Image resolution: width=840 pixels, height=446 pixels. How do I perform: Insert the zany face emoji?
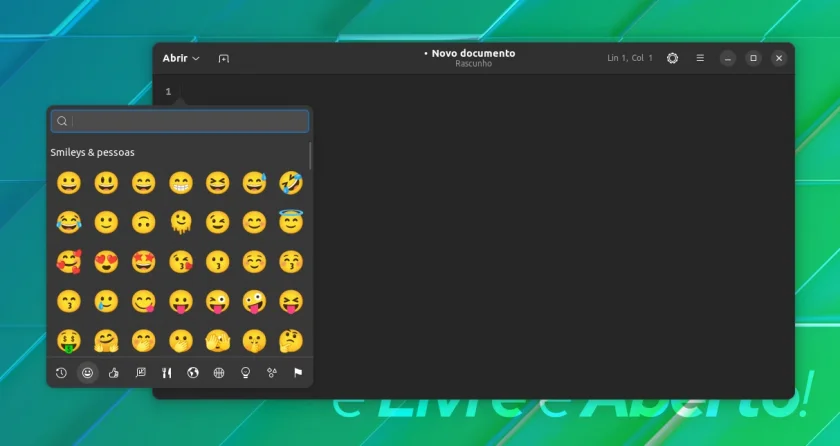[254, 301]
